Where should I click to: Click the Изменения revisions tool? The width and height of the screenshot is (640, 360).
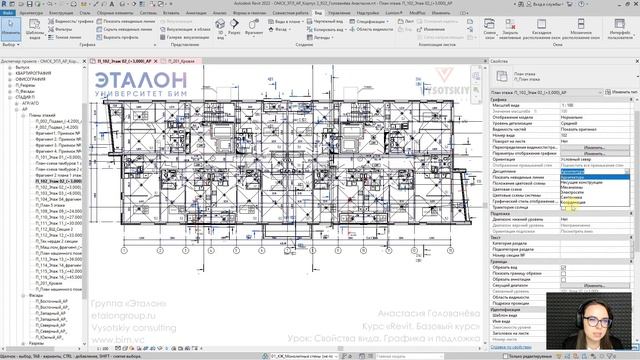coord(431,29)
